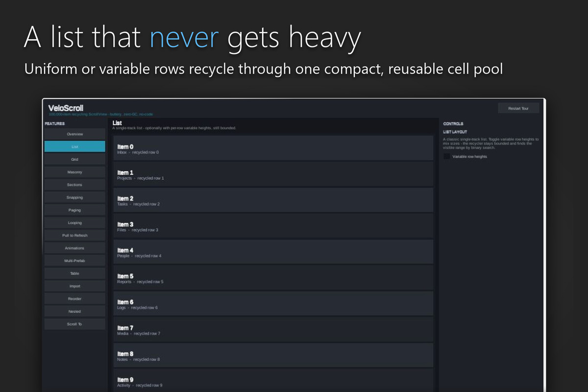Go to the Sections feature

(75, 185)
